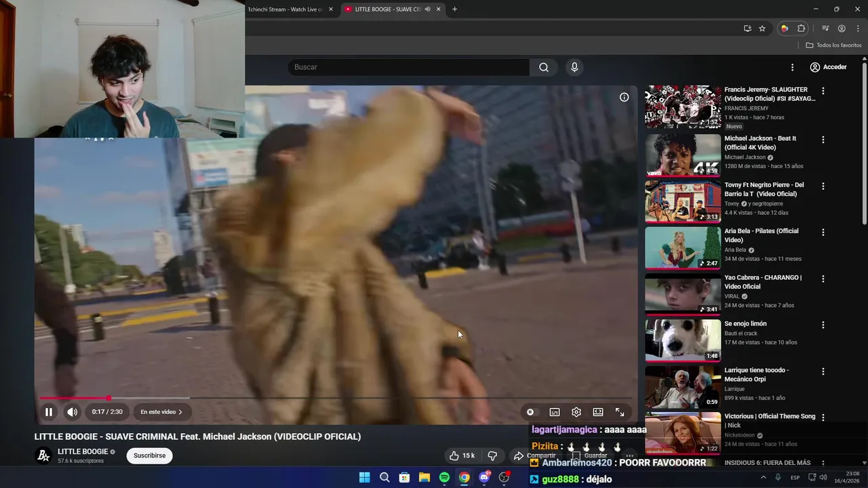This screenshot has width=868, height=488.
Task: Click the install app icon in address bar
Action: coord(747,28)
